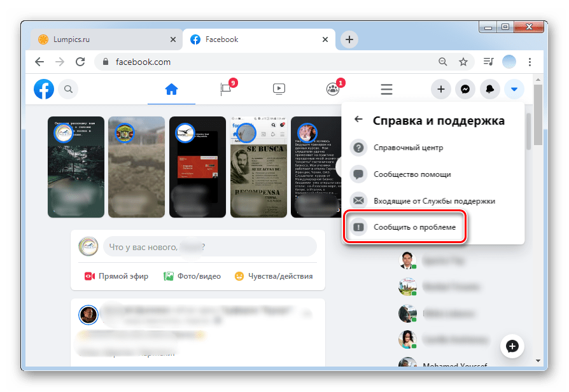Select the Watch video icon
The height and width of the screenshot is (392, 569).
click(279, 89)
